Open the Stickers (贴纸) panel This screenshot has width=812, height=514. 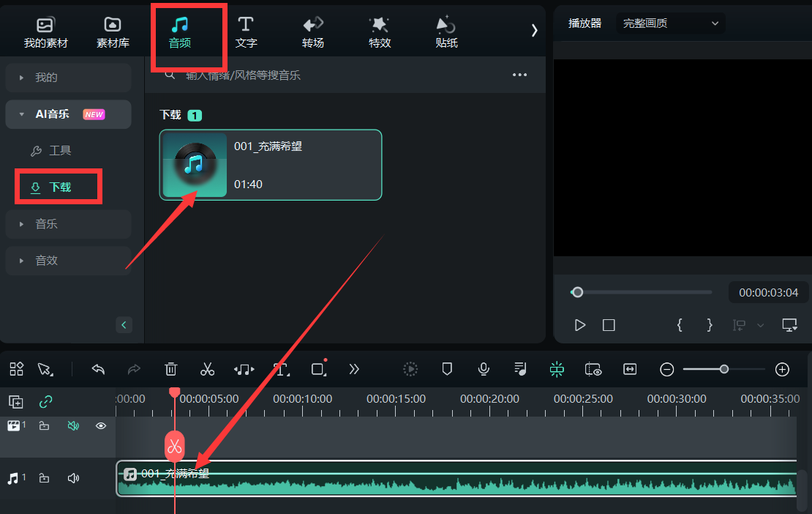tap(446, 33)
